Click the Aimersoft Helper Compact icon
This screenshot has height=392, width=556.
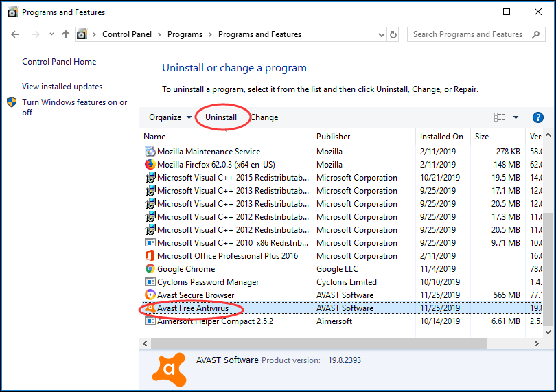(x=150, y=321)
